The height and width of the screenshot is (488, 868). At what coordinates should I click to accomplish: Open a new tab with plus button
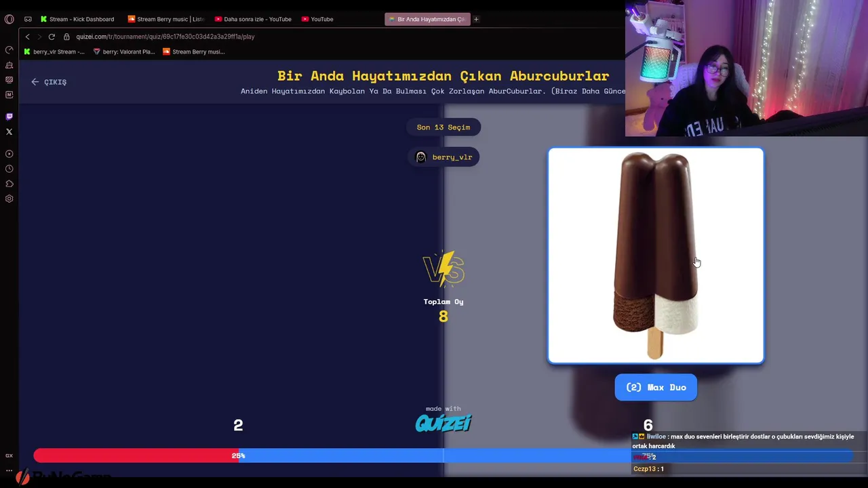tap(476, 19)
